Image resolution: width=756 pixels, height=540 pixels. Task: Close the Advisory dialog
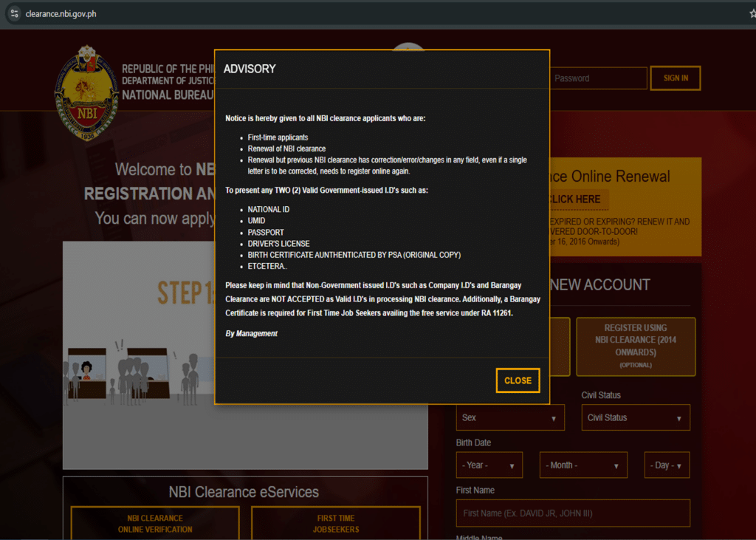coord(518,380)
